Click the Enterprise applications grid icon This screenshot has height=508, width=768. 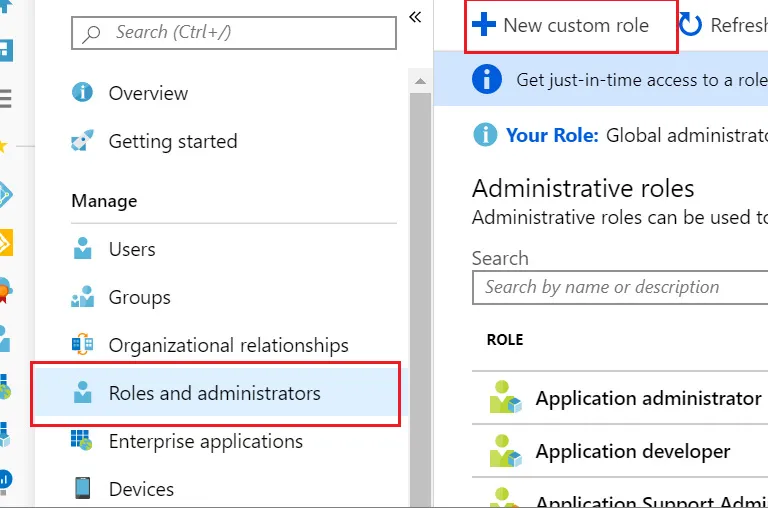point(83,441)
